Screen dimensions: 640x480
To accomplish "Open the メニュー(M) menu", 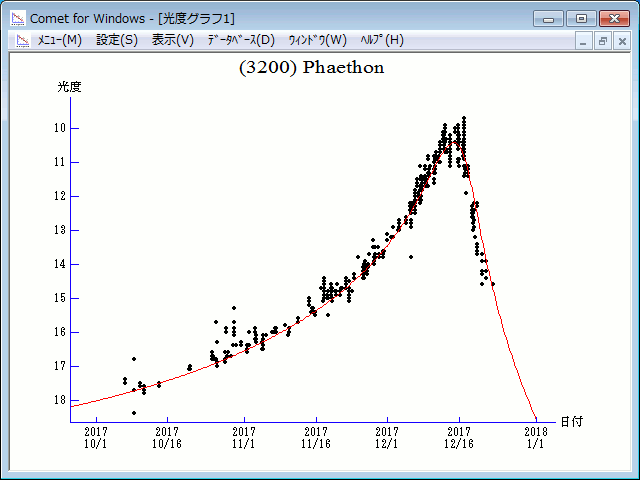I will pos(59,40).
